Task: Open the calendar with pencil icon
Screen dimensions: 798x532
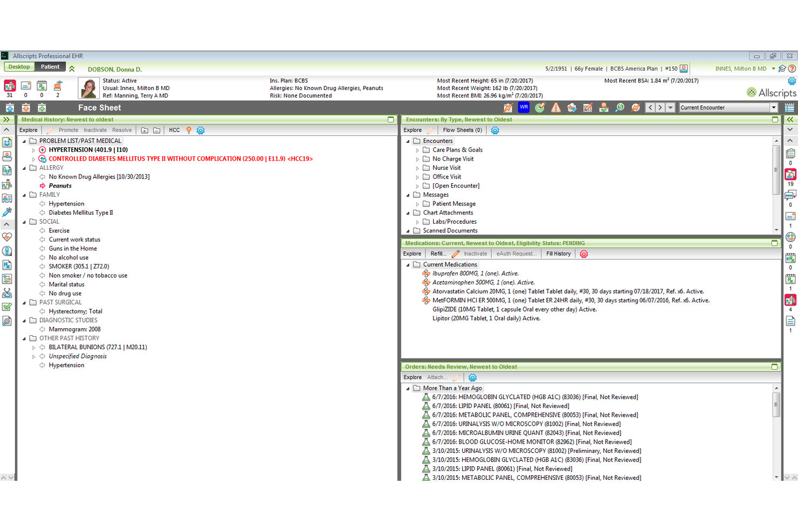Action: [588, 107]
